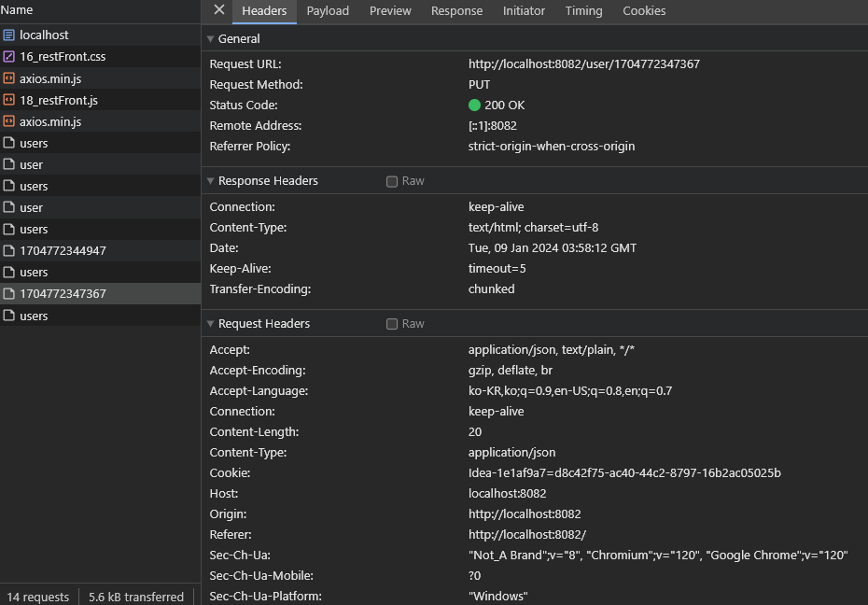This screenshot has height=605, width=868.
Task: Enable Raw view for Request Headers
Action: [392, 324]
